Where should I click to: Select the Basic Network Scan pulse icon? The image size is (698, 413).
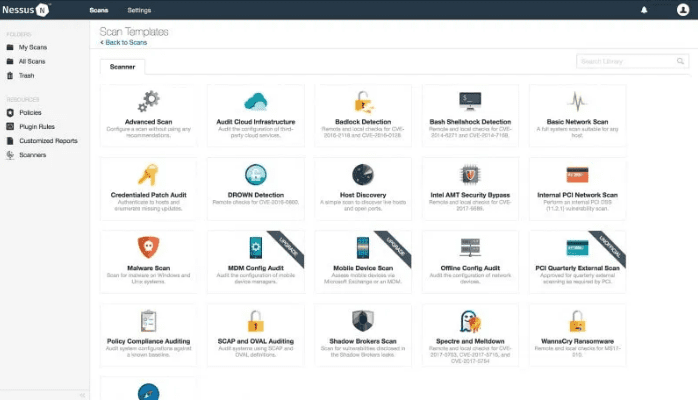577,101
